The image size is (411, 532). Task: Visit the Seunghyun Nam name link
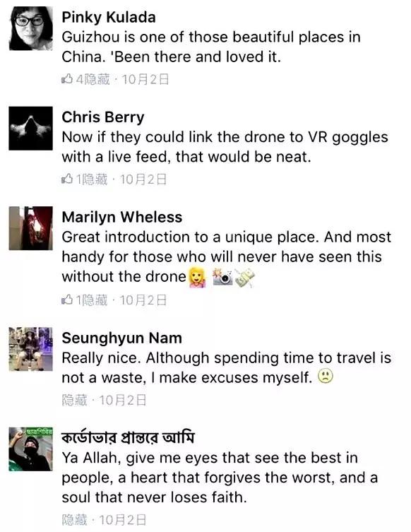point(121,338)
